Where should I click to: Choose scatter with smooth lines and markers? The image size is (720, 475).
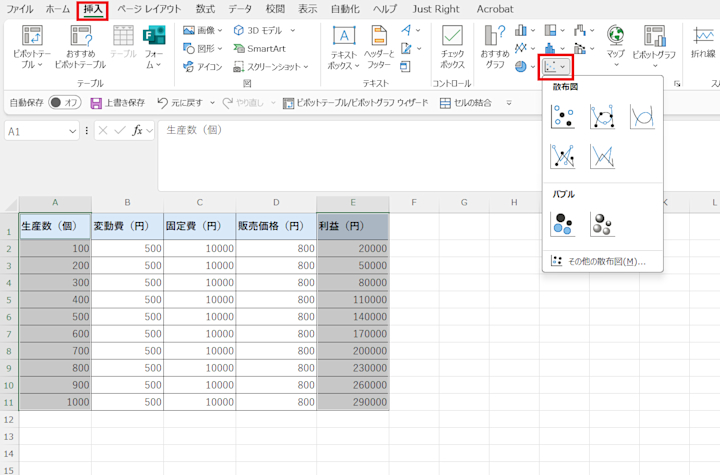(x=602, y=116)
